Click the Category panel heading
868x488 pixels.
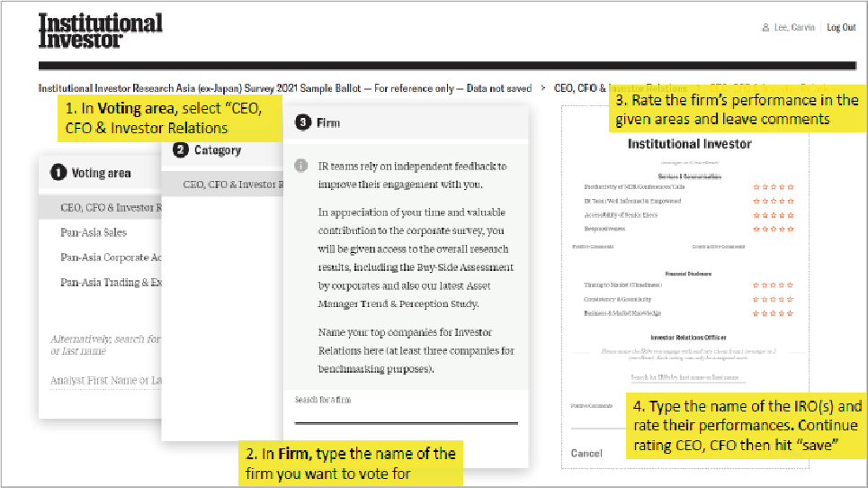(217, 149)
